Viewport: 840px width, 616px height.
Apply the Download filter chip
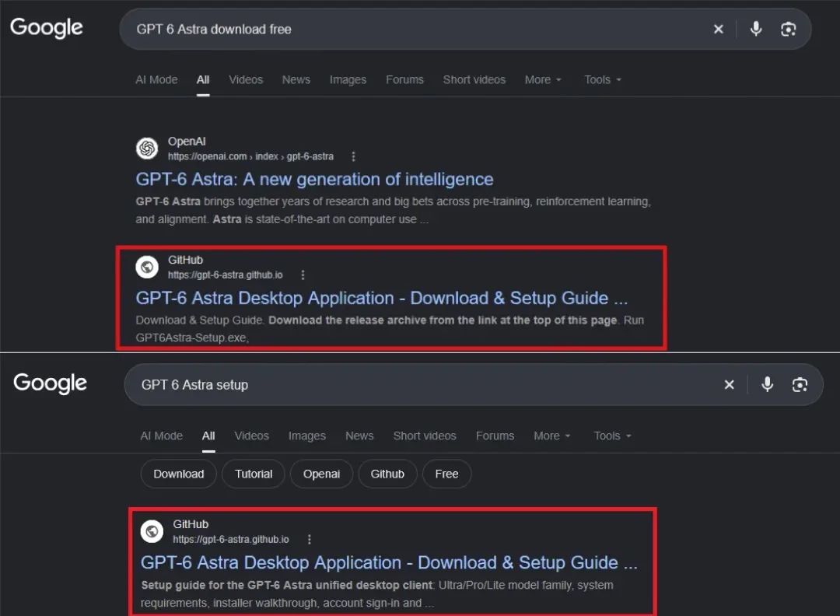point(178,474)
